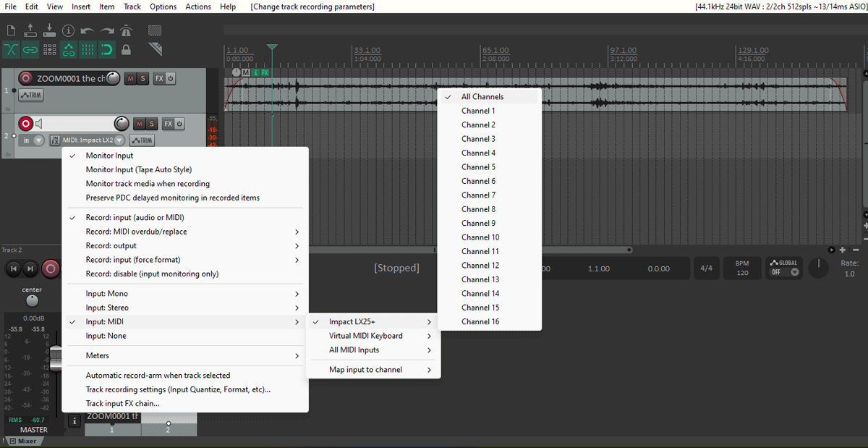Toggle auto-crossfade toolbar icon
This screenshot has width=868, height=448.
pos(11,50)
